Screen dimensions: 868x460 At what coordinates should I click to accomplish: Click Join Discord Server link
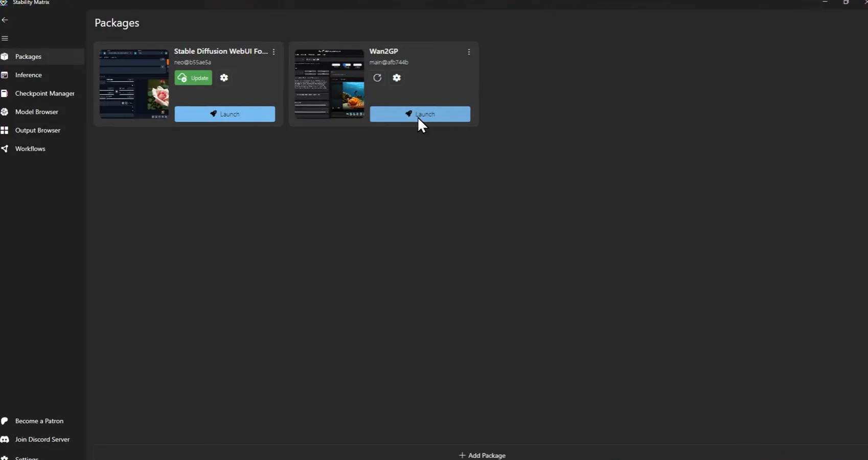pyautogui.click(x=42, y=440)
